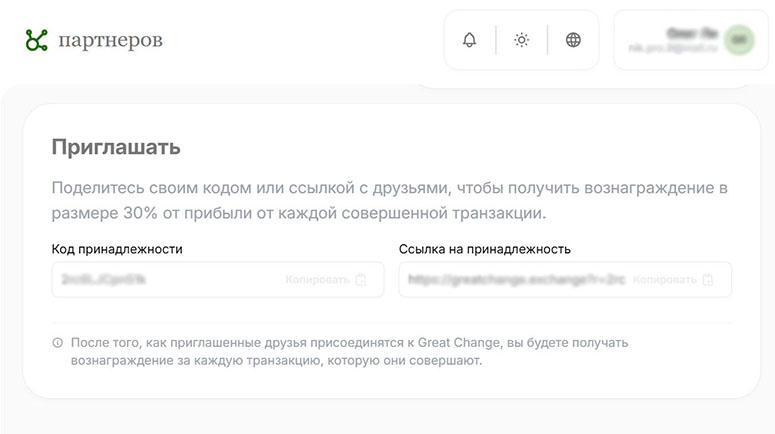Click clipboard icon in the code field

point(362,280)
